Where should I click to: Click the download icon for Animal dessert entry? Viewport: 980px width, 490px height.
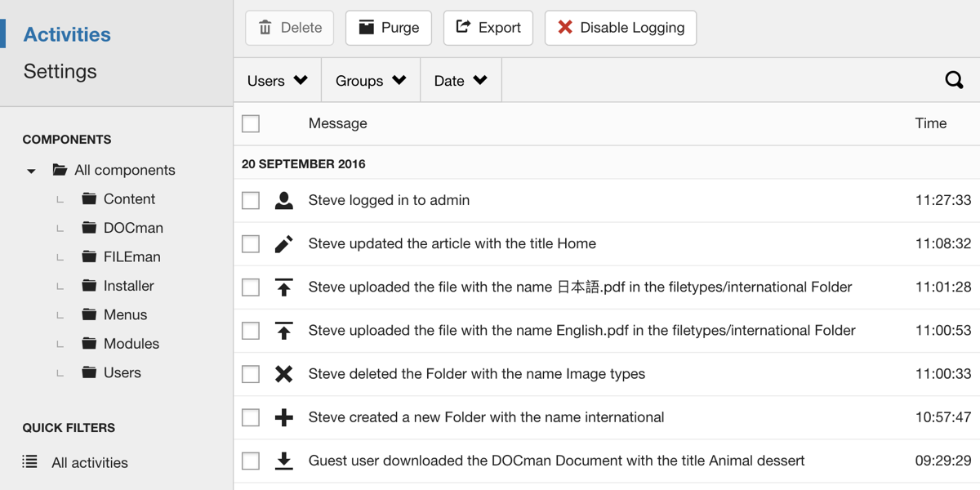283,461
